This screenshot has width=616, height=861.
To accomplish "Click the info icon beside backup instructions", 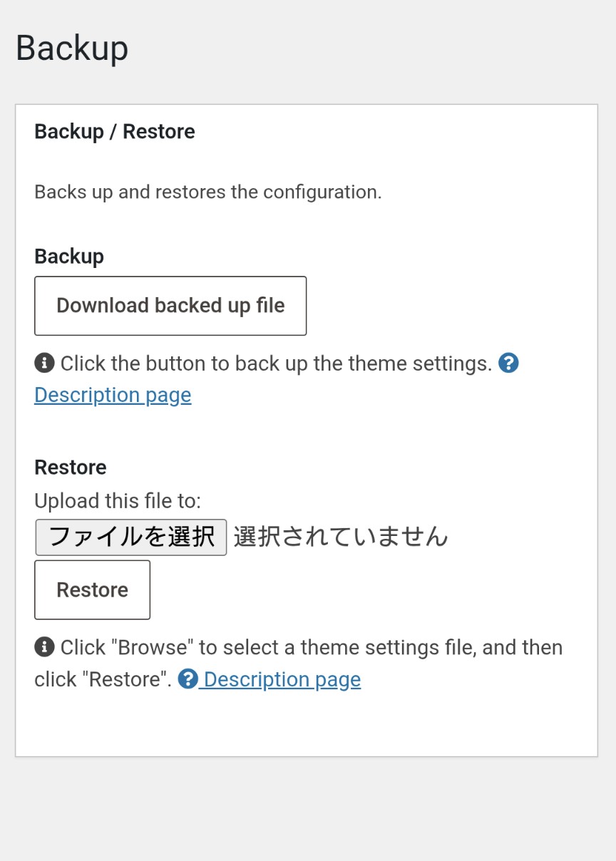I will click(x=44, y=364).
